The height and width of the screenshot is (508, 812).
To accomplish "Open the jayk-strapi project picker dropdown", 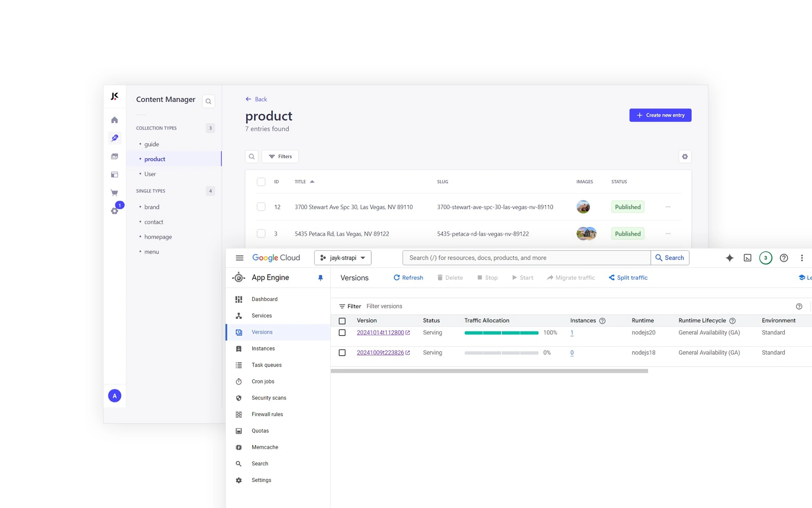I will pos(343,257).
